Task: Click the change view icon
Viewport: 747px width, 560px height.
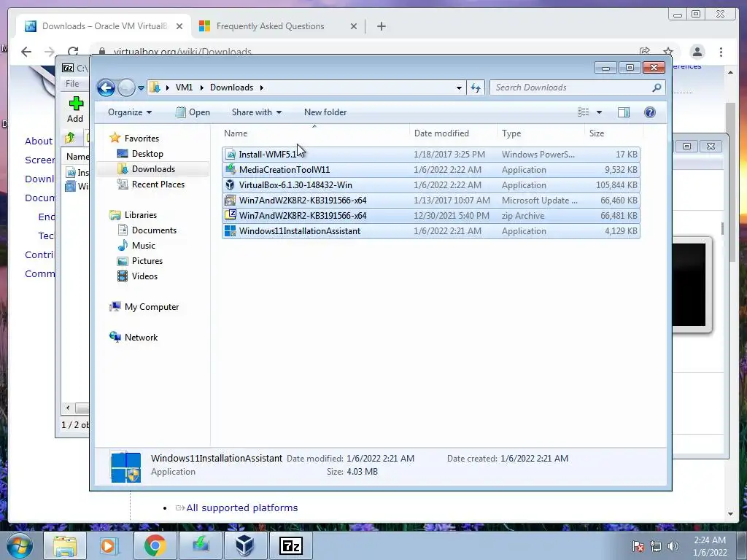Action: 584,112
